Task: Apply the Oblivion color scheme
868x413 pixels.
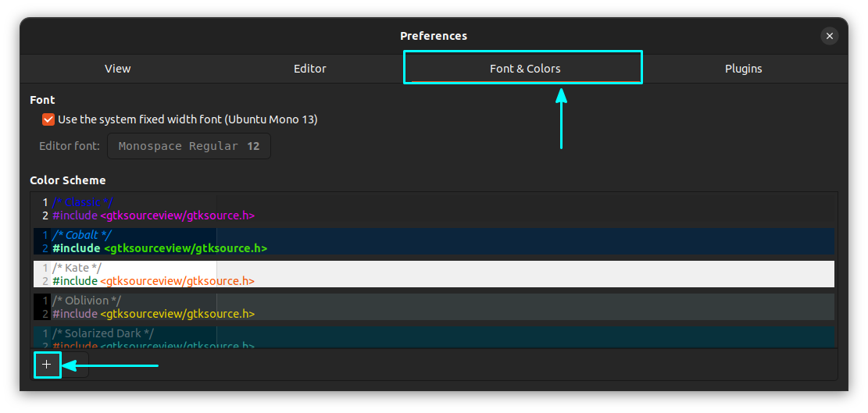Action: 434,307
